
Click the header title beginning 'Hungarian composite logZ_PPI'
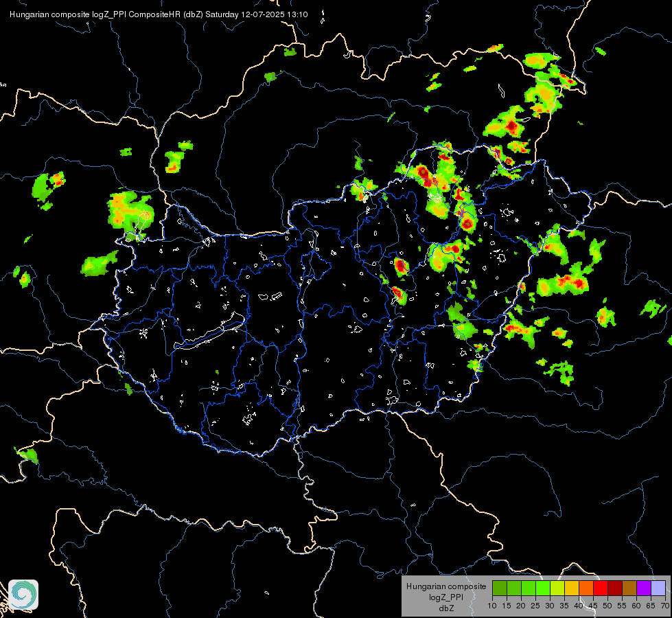(x=159, y=14)
